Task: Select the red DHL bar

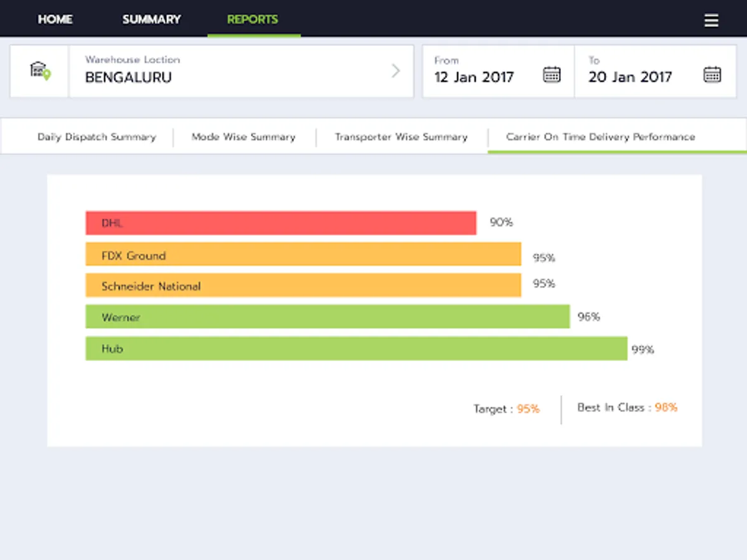Action: tap(281, 223)
